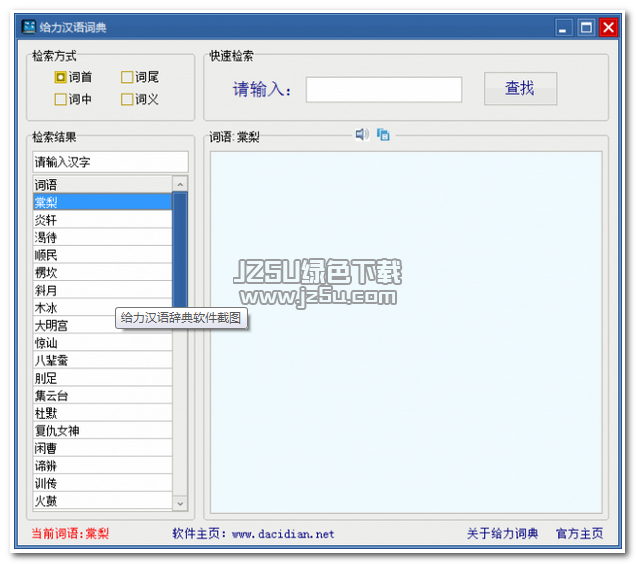Select the word 火鼓 in results
Viewport: 636px width, 564px height.
click(103, 501)
